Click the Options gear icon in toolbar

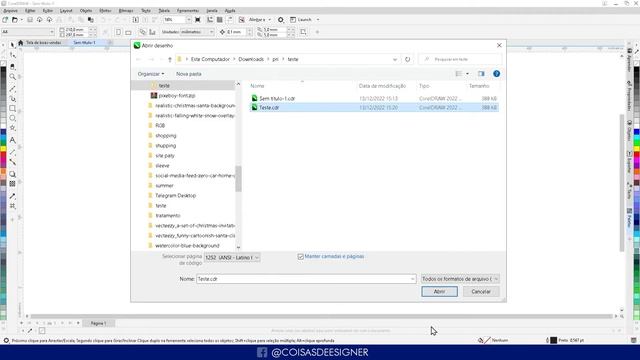pos(281,20)
